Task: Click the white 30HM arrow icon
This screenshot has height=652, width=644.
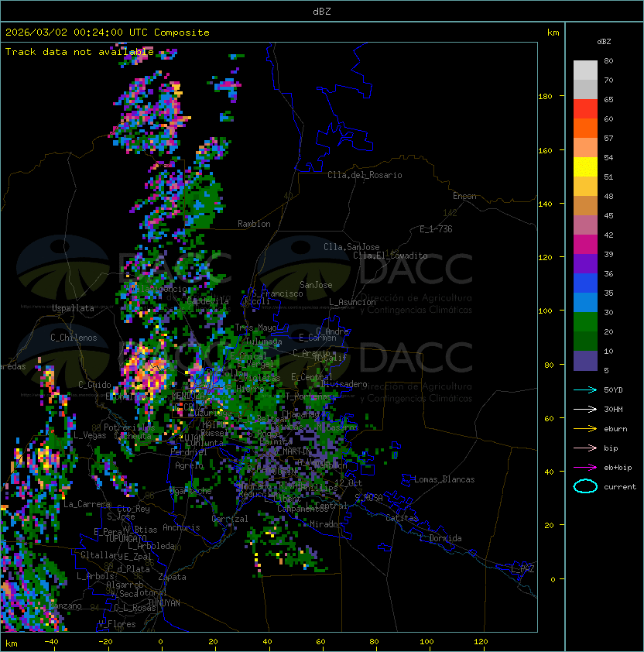Action: pos(585,409)
